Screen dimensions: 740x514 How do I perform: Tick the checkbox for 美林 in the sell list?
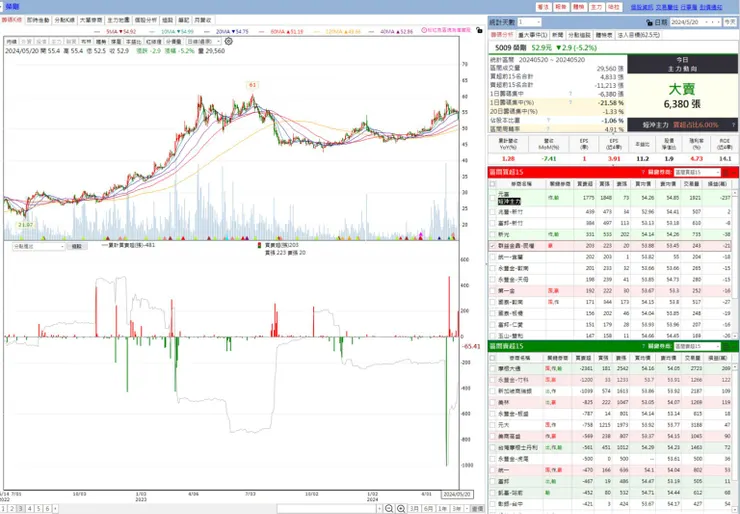493,402
